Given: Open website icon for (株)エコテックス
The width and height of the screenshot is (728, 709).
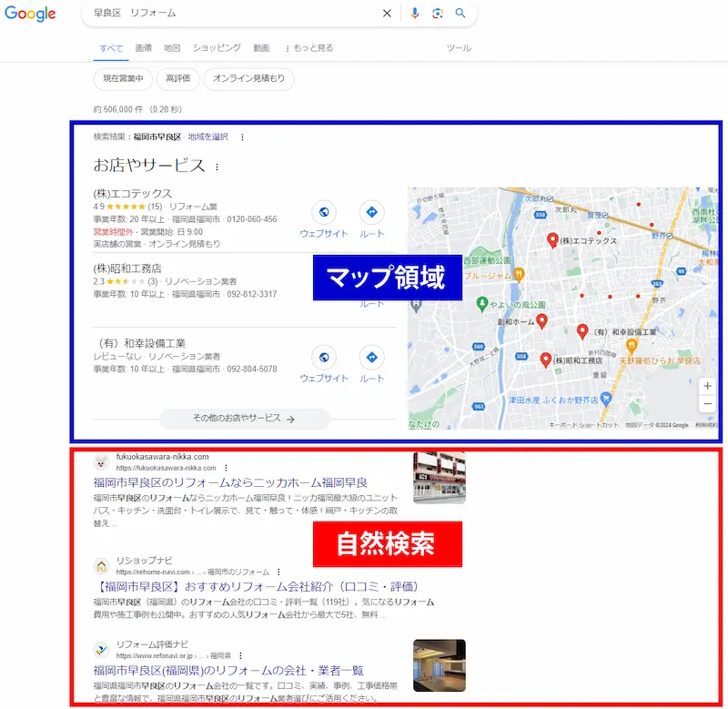Looking at the screenshot, I should pyautogui.click(x=324, y=212).
